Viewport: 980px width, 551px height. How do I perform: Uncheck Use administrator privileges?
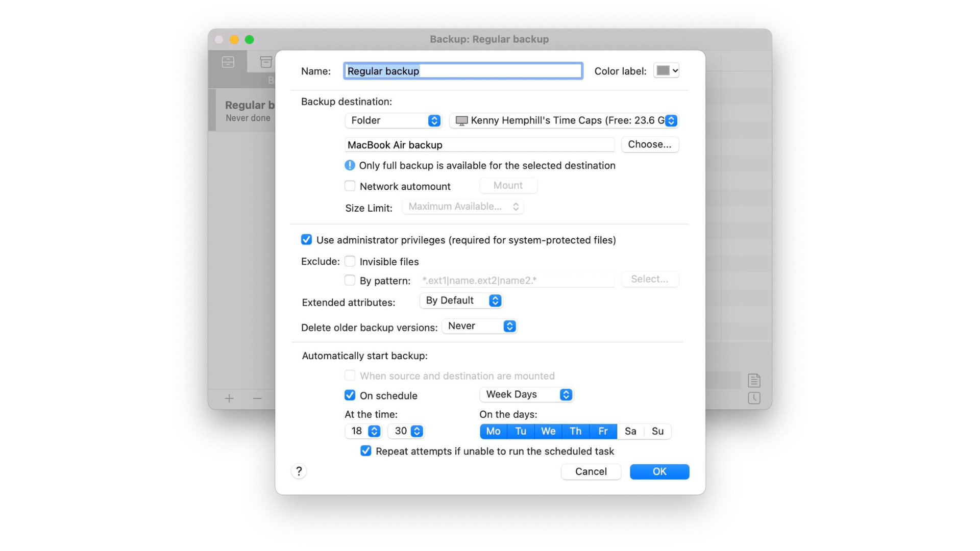pos(306,240)
